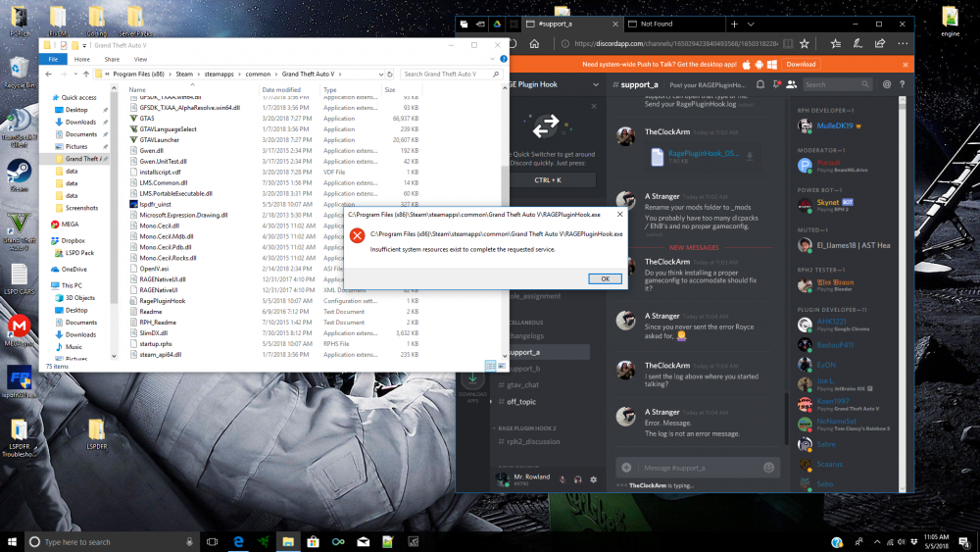Open 3D Objects under This PC

click(80, 298)
